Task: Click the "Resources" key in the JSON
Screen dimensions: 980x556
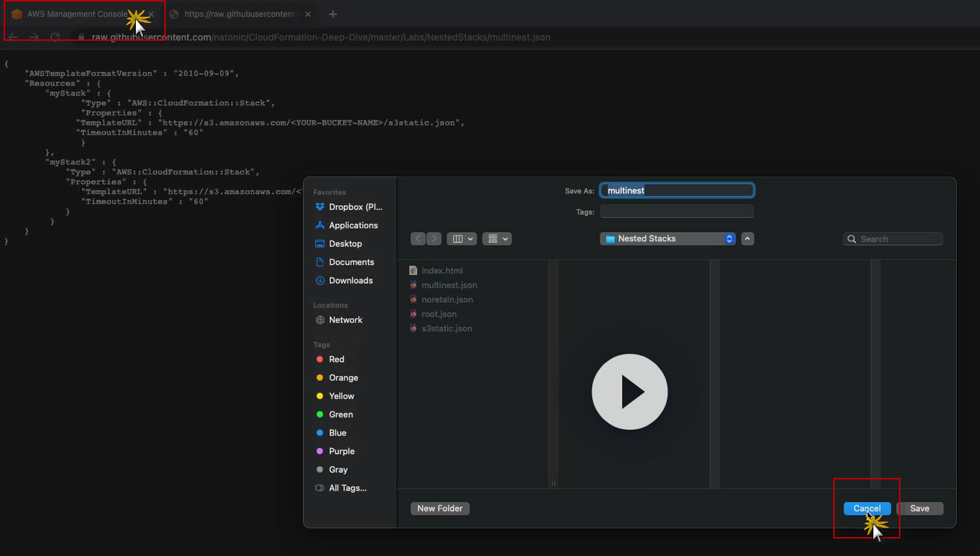Action: 52,83
